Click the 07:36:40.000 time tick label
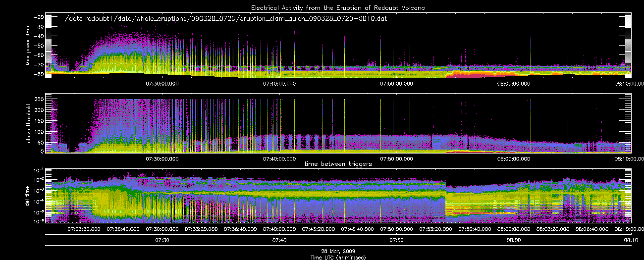The height and width of the screenshot is (260, 644). click(x=241, y=230)
